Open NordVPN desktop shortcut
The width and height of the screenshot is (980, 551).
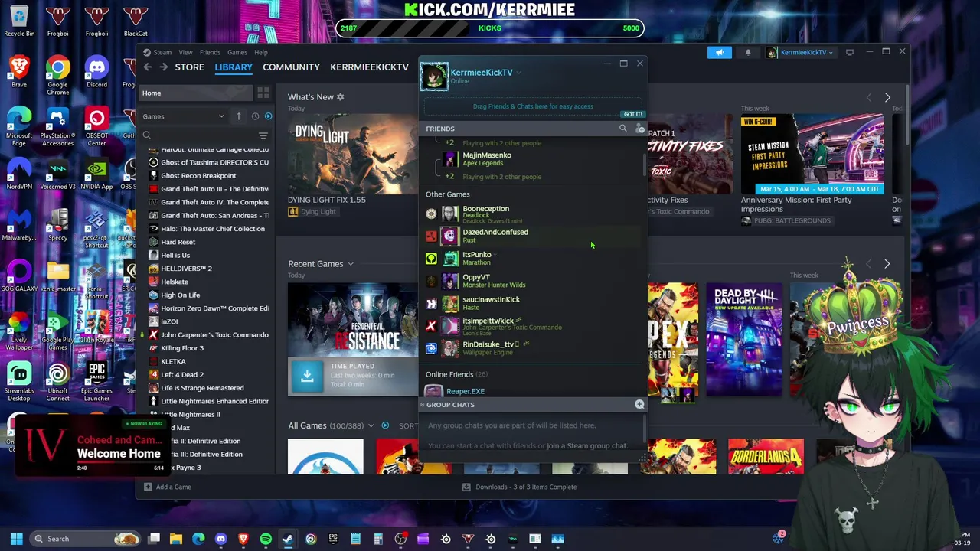19,174
